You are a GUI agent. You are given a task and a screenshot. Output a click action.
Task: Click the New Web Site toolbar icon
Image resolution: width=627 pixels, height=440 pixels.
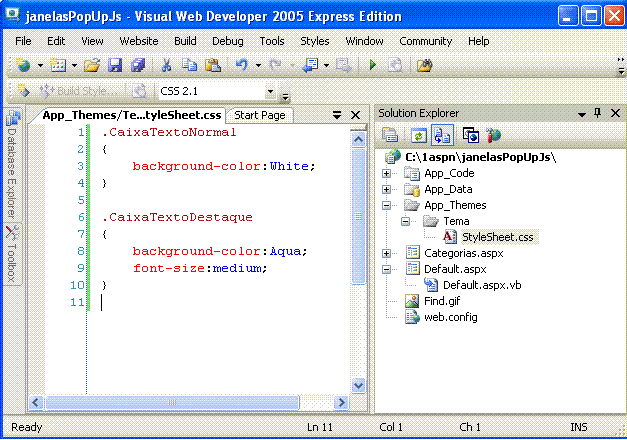[x=24, y=65]
